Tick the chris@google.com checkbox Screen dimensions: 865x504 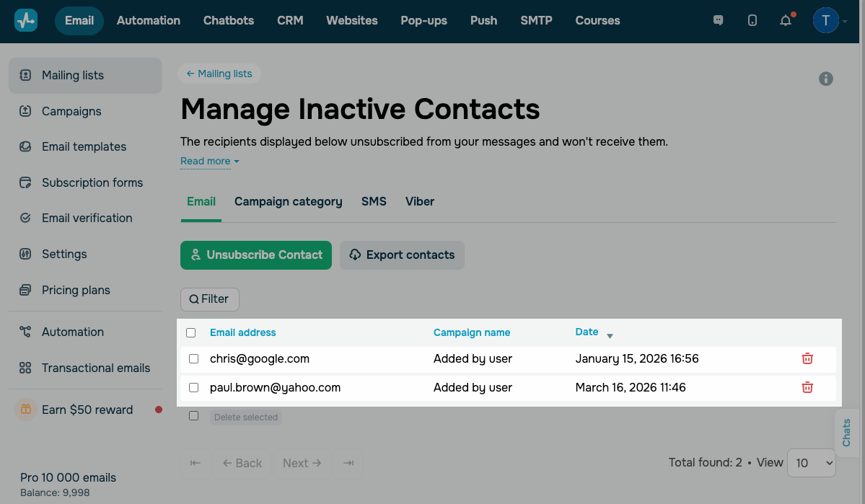[193, 358]
